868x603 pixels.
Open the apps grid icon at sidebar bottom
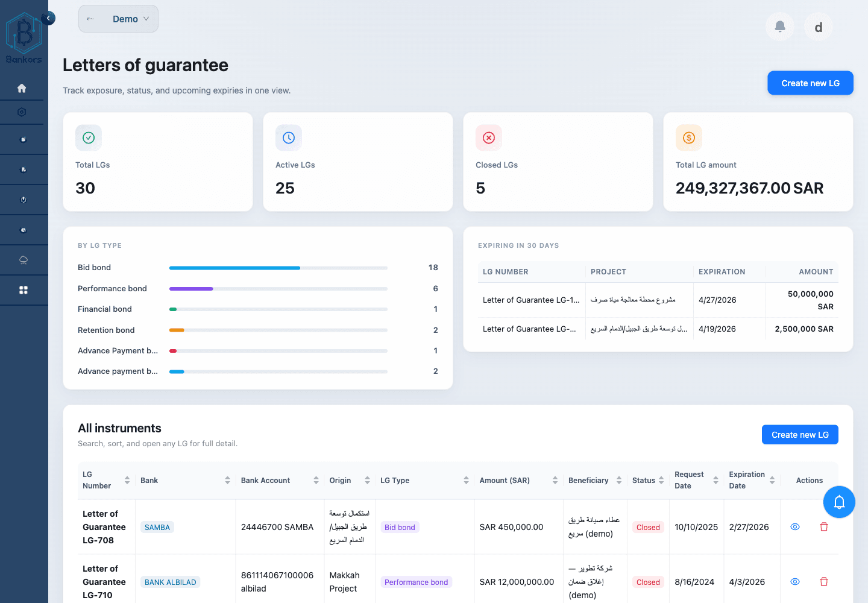point(22,289)
